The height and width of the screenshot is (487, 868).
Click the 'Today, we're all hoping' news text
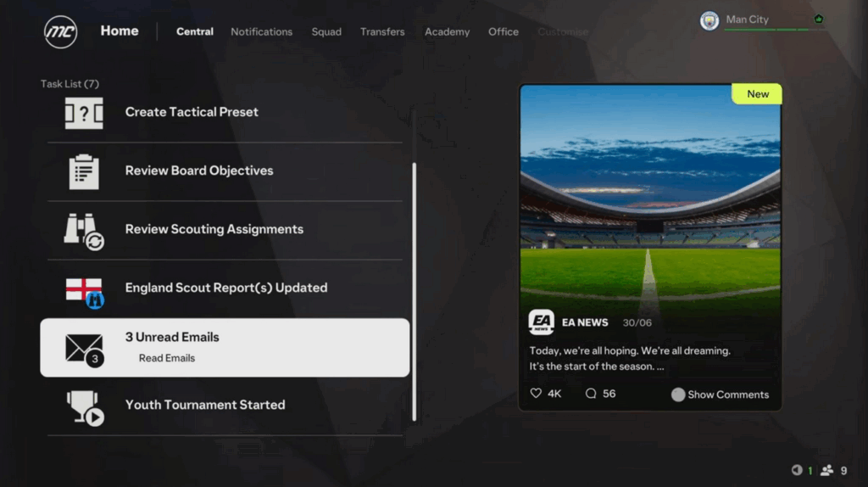(x=630, y=359)
